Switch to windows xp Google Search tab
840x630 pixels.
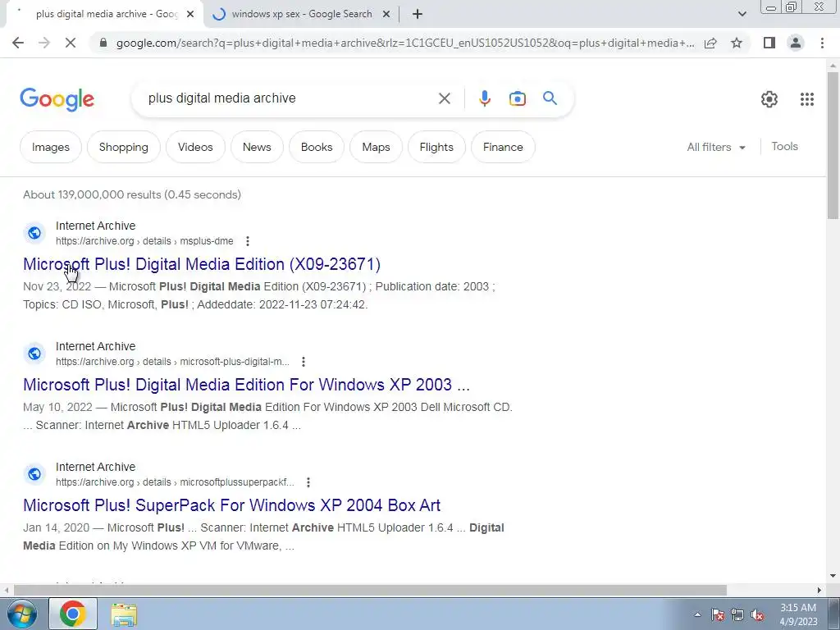click(x=302, y=14)
